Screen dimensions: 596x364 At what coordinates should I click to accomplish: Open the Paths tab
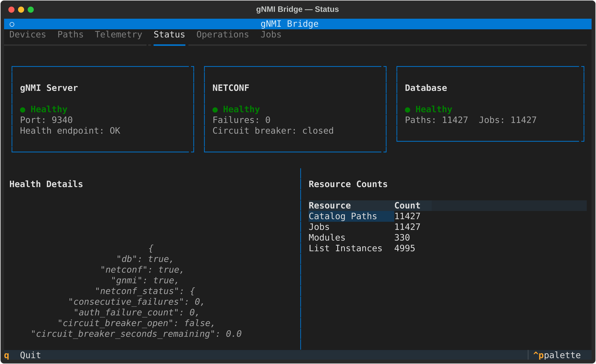(70, 34)
